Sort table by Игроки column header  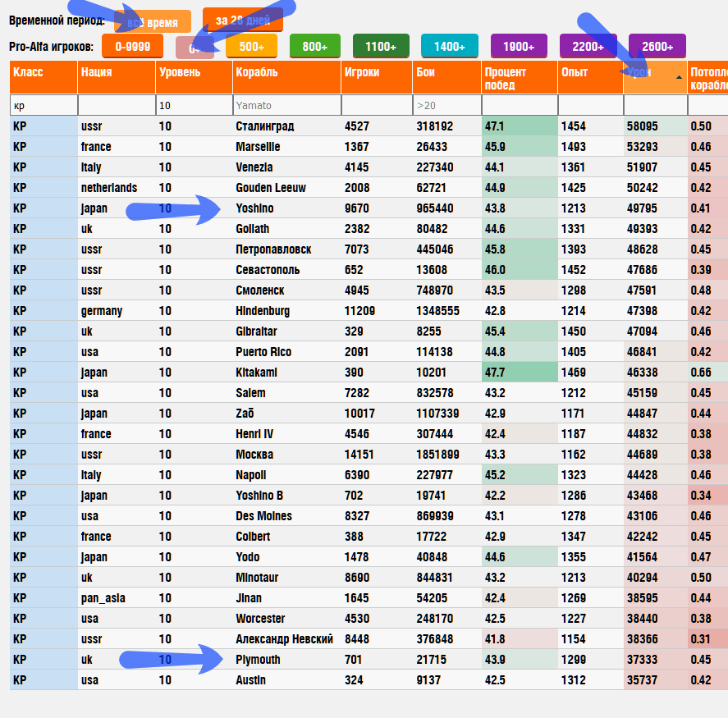coord(377,77)
